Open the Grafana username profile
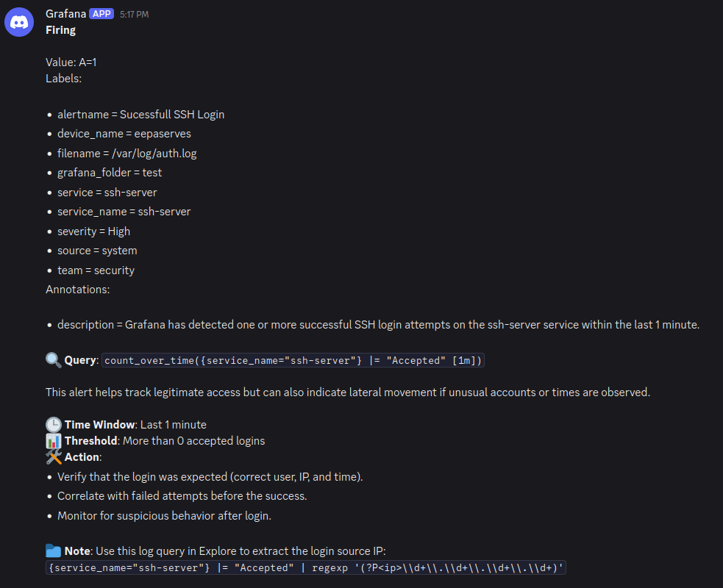Image resolution: width=723 pixels, height=588 pixels. [66, 14]
